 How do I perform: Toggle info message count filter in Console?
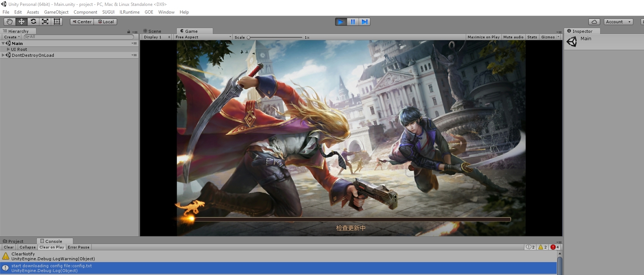530,247
